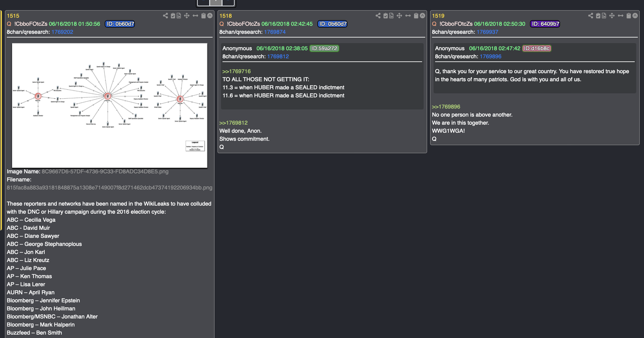This screenshot has height=338, width=644.
Task: Click four-way move icon on post 1519
Action: click(x=612, y=16)
